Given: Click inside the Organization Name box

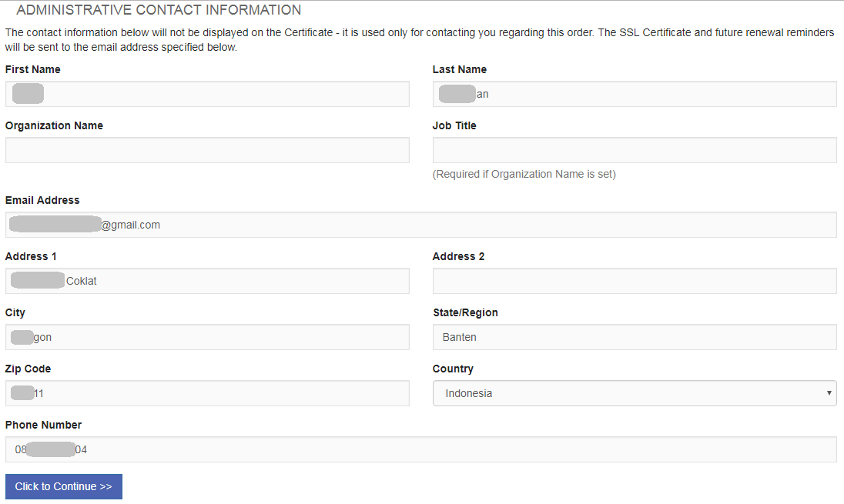Looking at the screenshot, I should coord(207,149).
